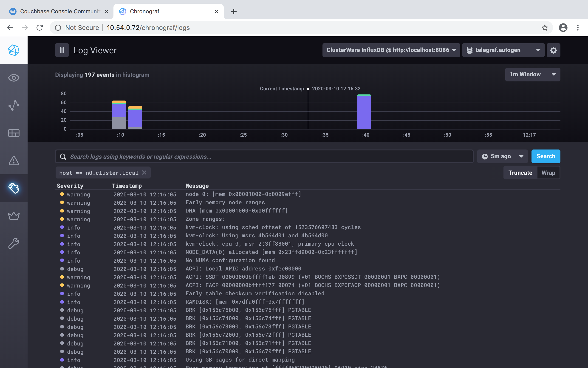Open Dashboards grid icon in sidebar

14,133
